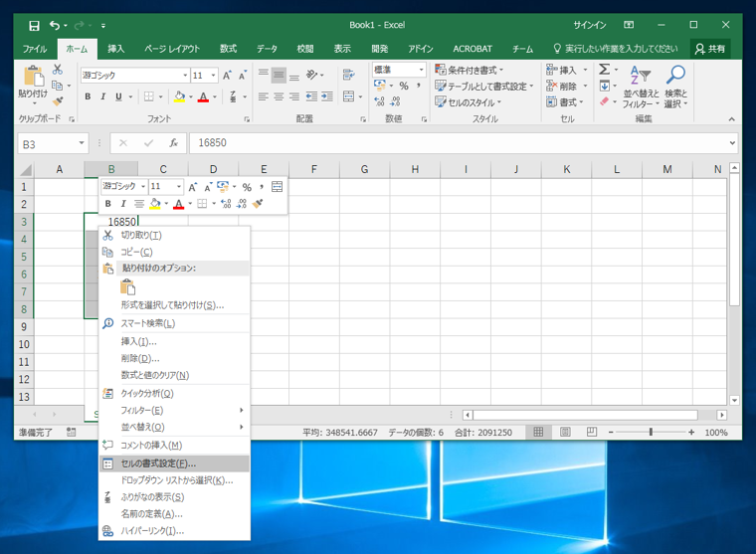Open the Formulas ribbon tab
Viewport: 756px width, 554px height.
tap(228, 49)
